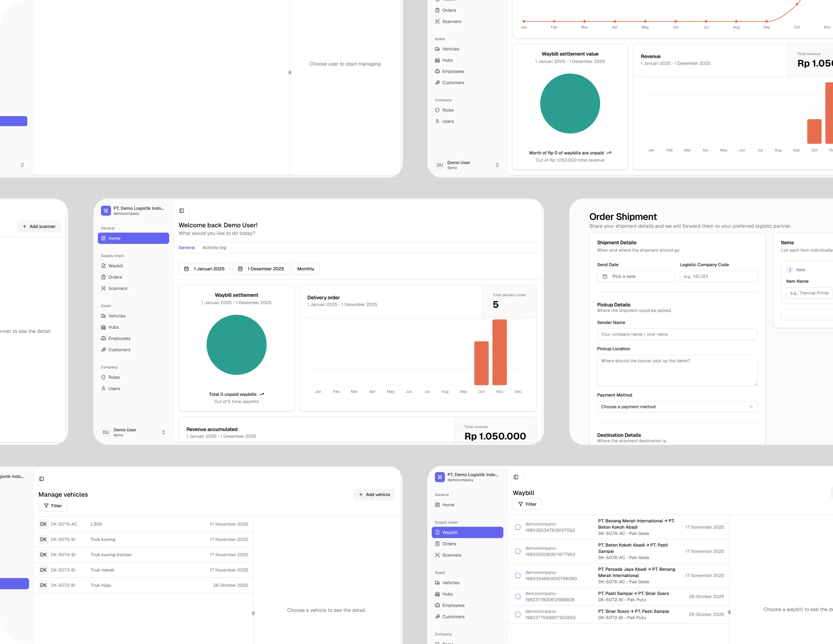The height and width of the screenshot is (644, 833).
Task: Check waybill ending 127552 checkbox
Action: point(518,527)
